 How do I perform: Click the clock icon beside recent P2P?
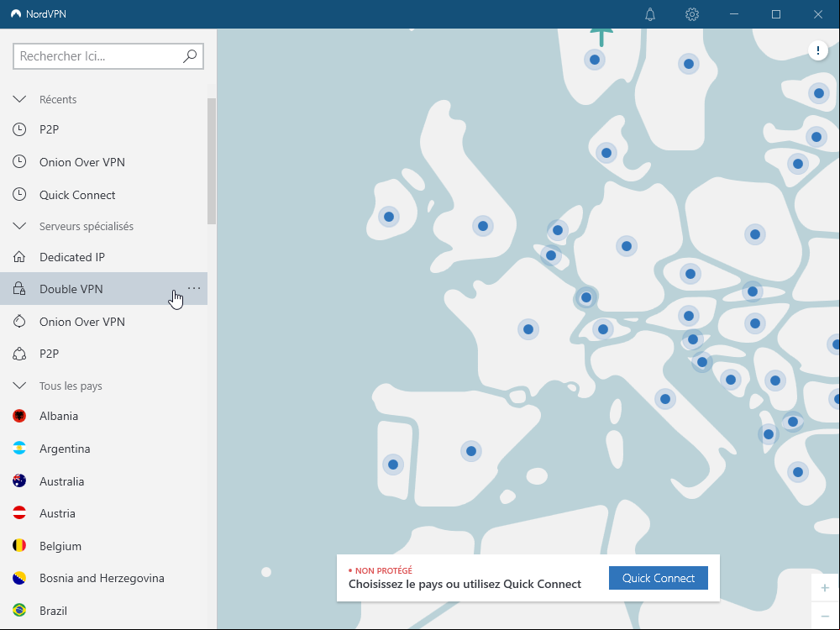click(x=19, y=129)
